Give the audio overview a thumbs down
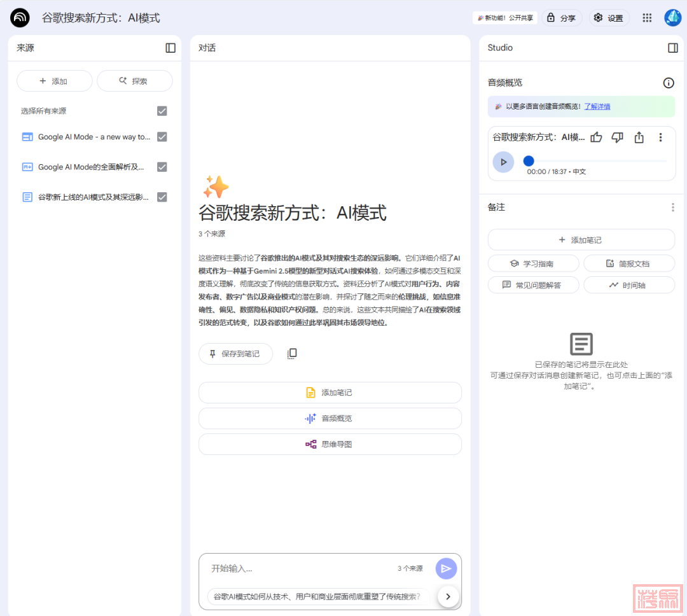The image size is (687, 616). coord(617,137)
